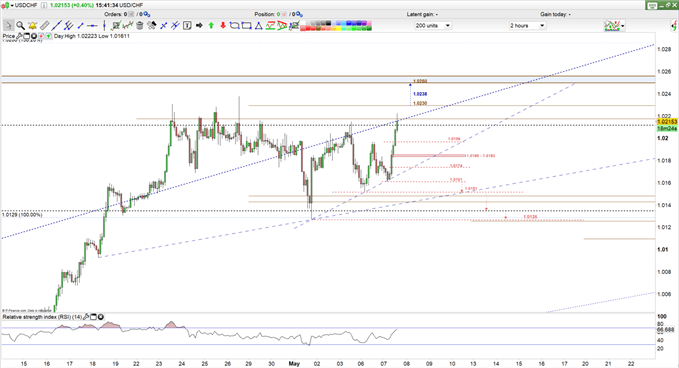The image size is (679, 368).
Task: Toggle the circle icon on RSI panel
Action: click(100, 317)
